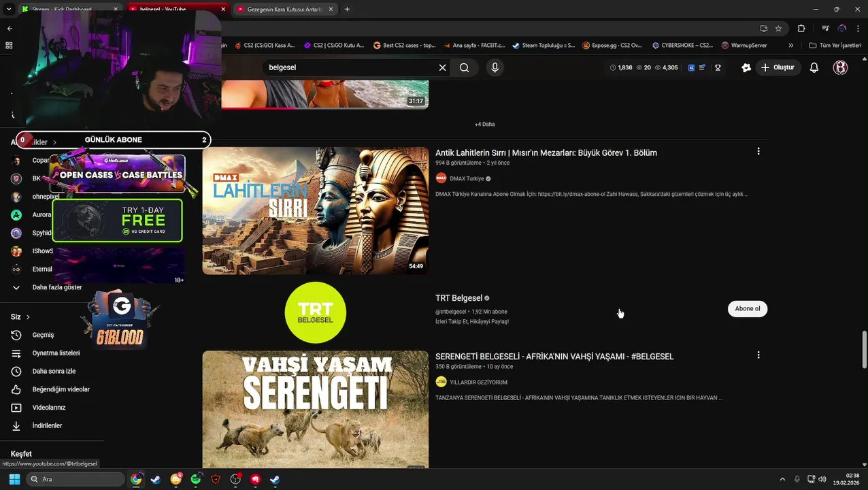Switch to the belgesel - YouTube tab
Screen dimensions: 868x490
click(177, 9)
